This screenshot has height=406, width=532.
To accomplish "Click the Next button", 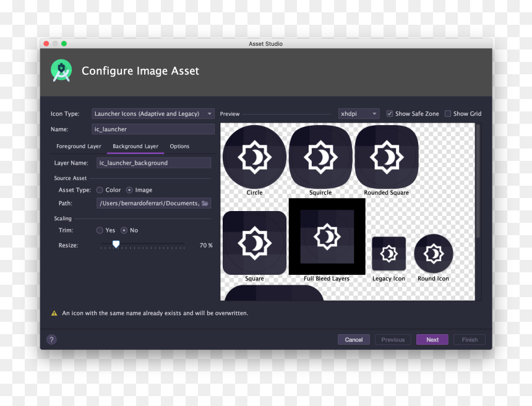I will pos(432,339).
